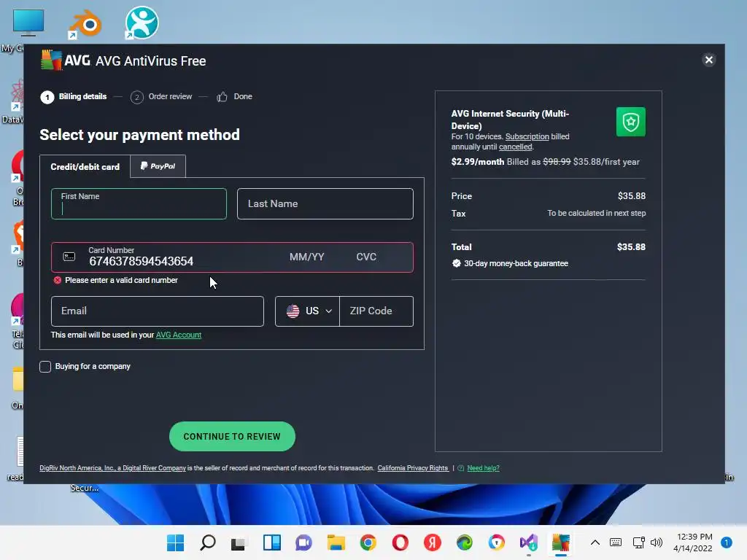Image resolution: width=747 pixels, height=560 pixels.
Task: Open the cancelled link
Action: point(516,147)
